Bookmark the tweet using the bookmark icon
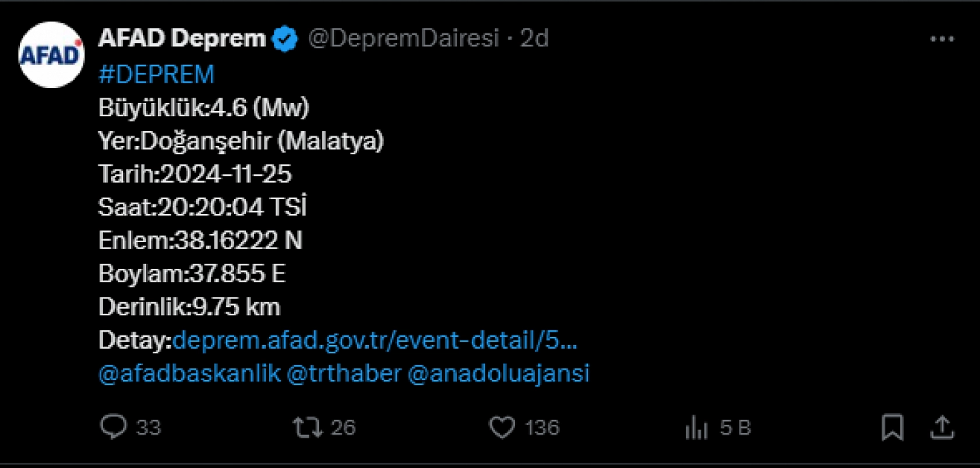Viewport: 980px width, 468px height. coord(892,427)
